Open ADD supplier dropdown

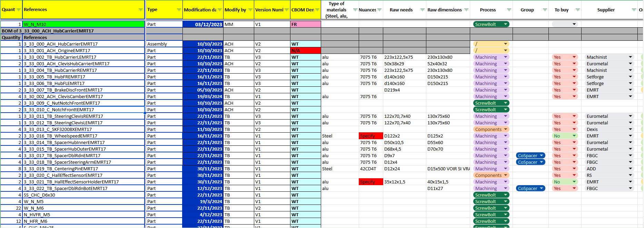coord(630,169)
